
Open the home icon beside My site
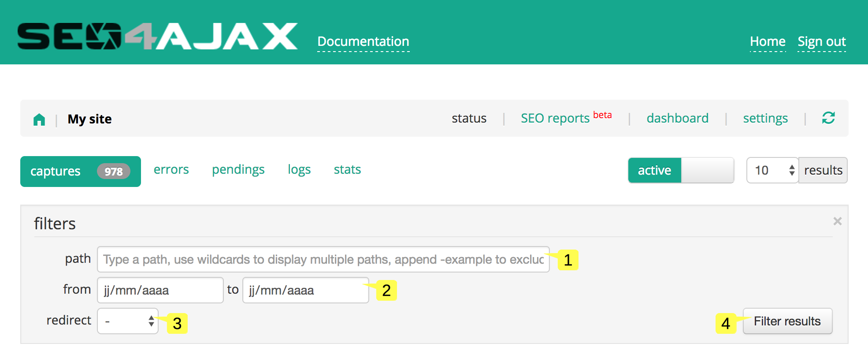(x=39, y=119)
